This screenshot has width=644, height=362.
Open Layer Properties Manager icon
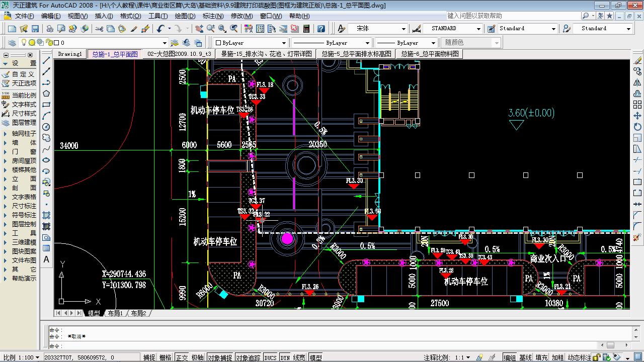click(x=12, y=43)
